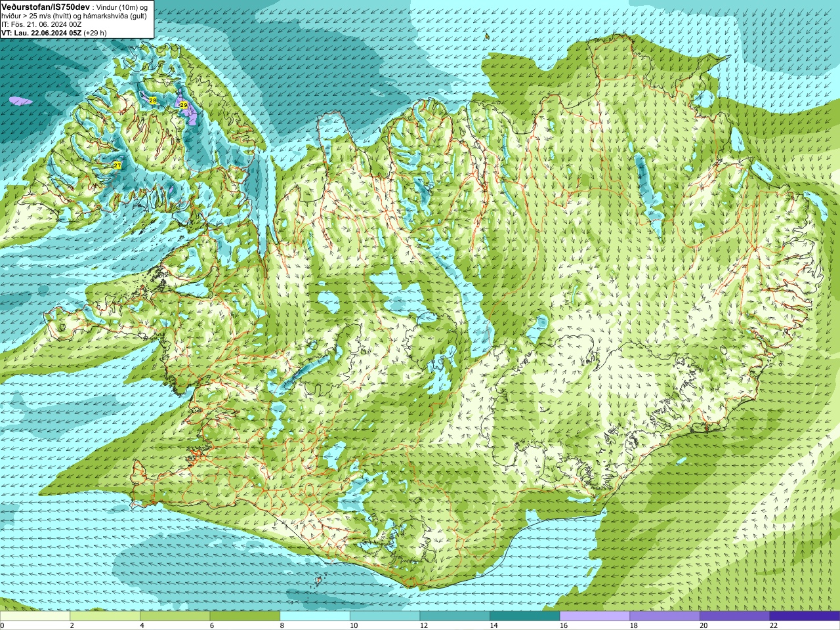840x630 pixels.
Task: Select the 16–18 m/s lavender legend swatch
Action: [595, 616]
